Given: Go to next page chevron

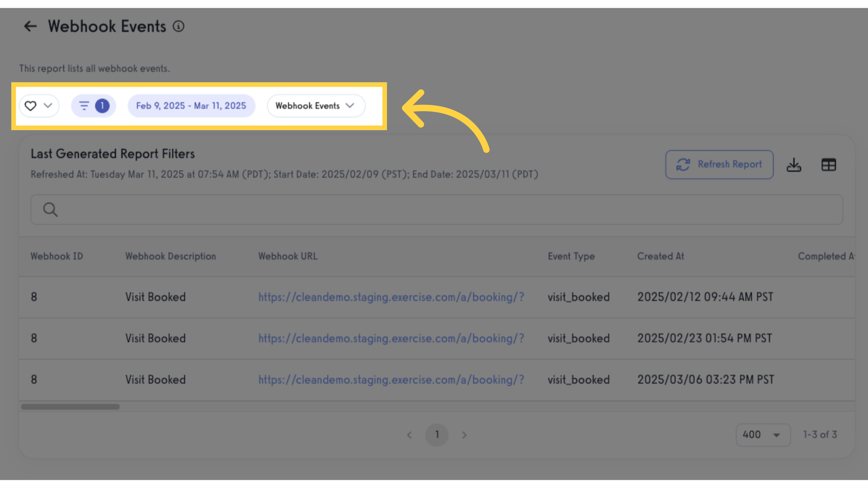Looking at the screenshot, I should click(x=464, y=435).
